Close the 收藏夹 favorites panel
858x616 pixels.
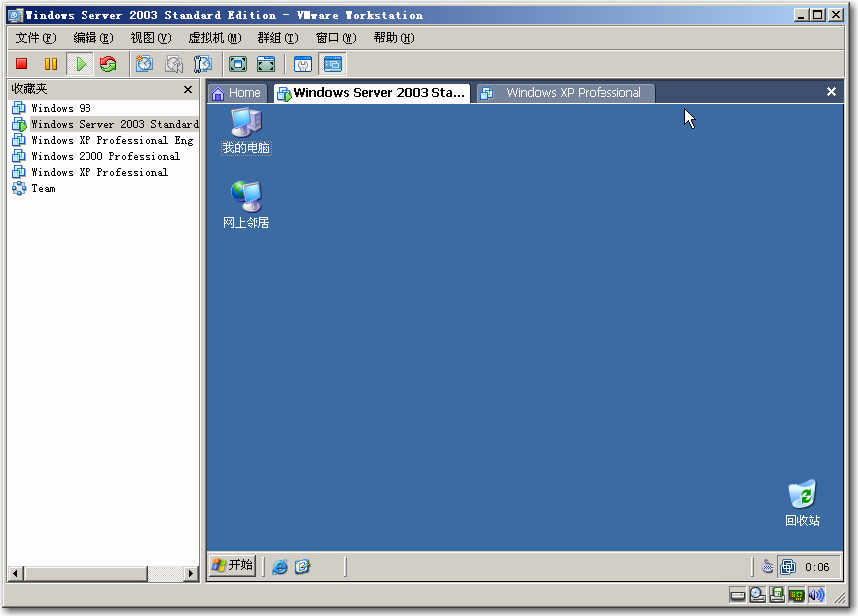pyautogui.click(x=188, y=89)
